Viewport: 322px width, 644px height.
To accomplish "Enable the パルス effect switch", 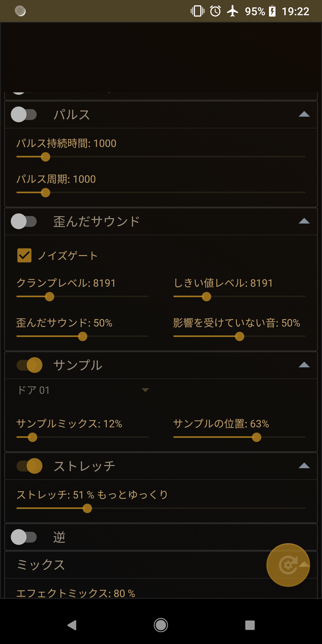I will [x=24, y=114].
